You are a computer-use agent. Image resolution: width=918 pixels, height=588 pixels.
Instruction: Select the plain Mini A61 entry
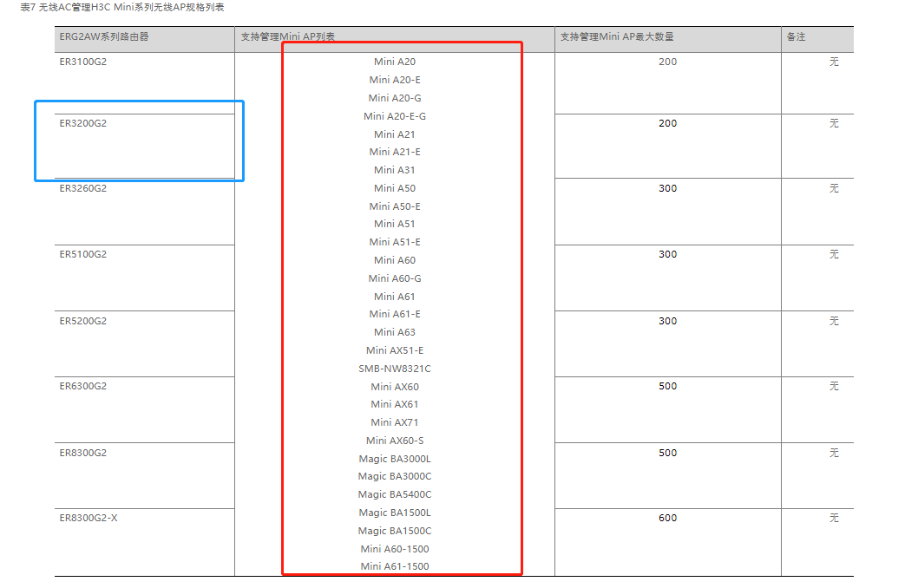pyautogui.click(x=395, y=297)
